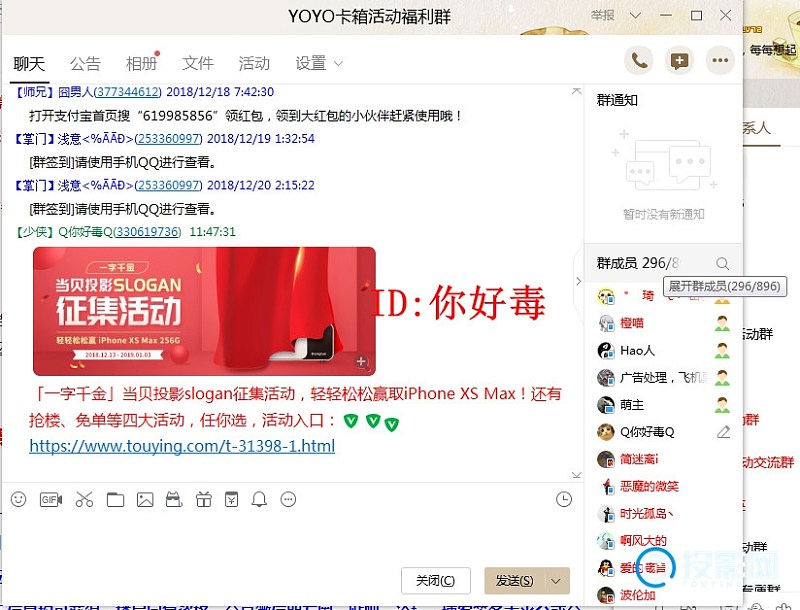800x610 pixels.
Task: Open QQ number 330619736 link
Action: pyautogui.click(x=147, y=232)
